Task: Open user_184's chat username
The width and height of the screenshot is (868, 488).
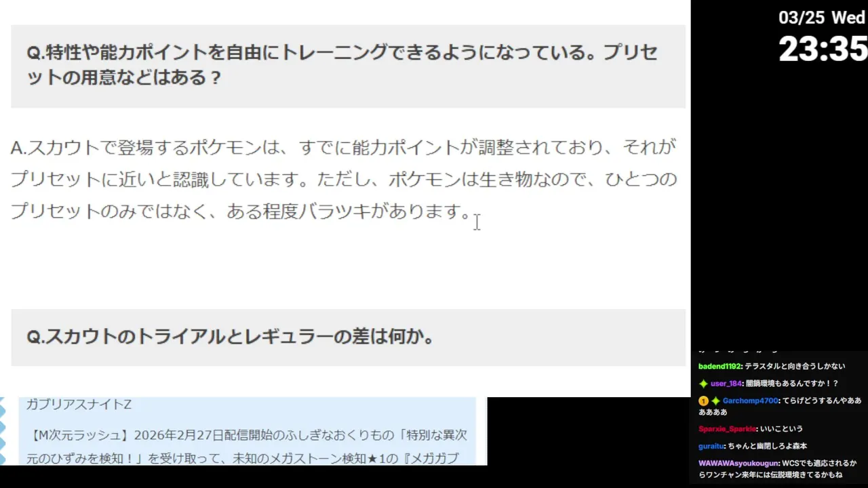Action: point(726,384)
